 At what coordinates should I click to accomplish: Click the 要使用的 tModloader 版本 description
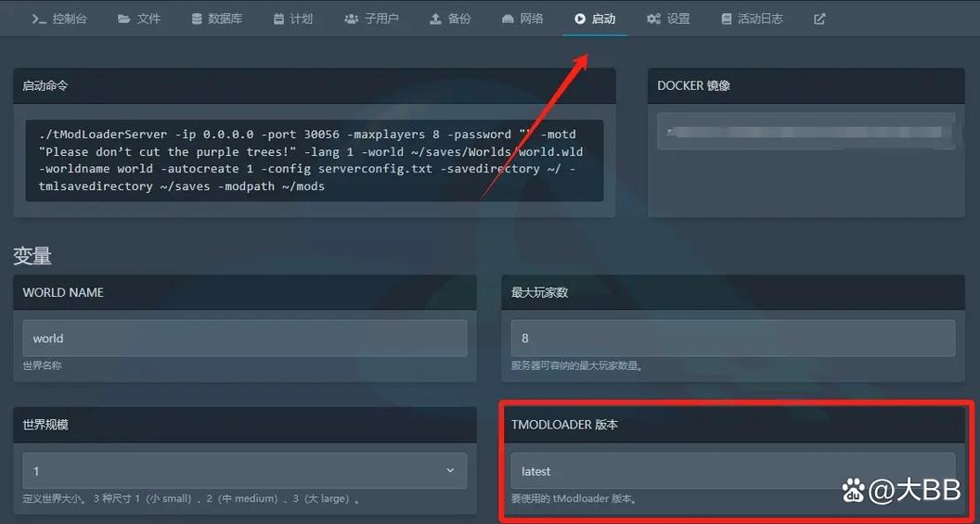[574, 499]
